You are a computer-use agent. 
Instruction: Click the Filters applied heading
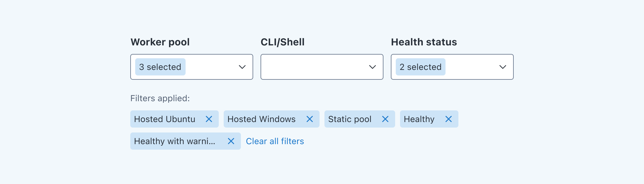tap(159, 98)
